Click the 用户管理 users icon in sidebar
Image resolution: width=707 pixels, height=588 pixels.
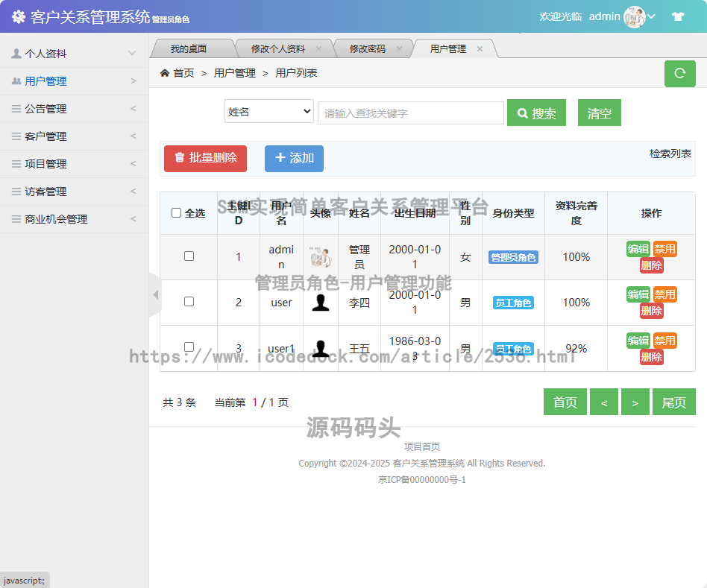pyautogui.click(x=16, y=81)
